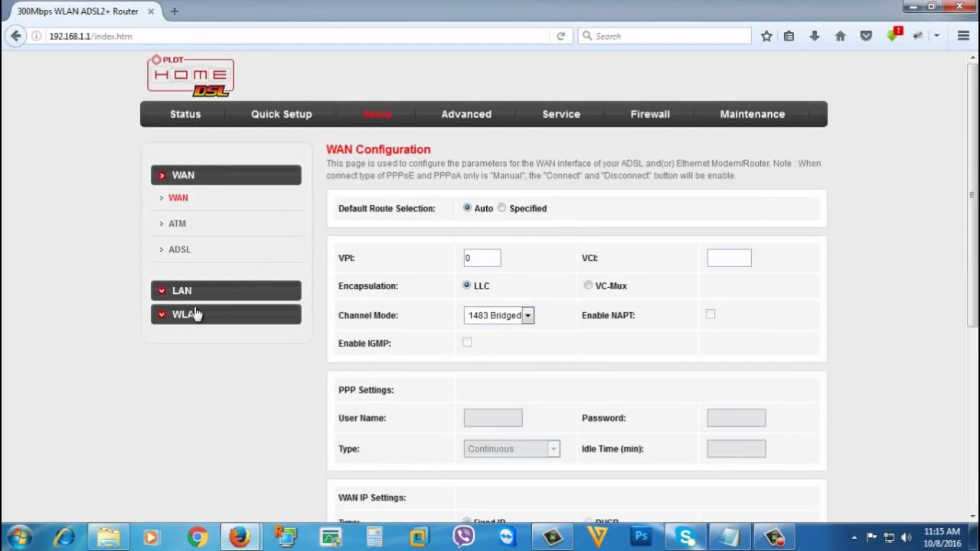Open the ADSL sidebar link
Viewport: 980px width, 551px height.
(179, 249)
